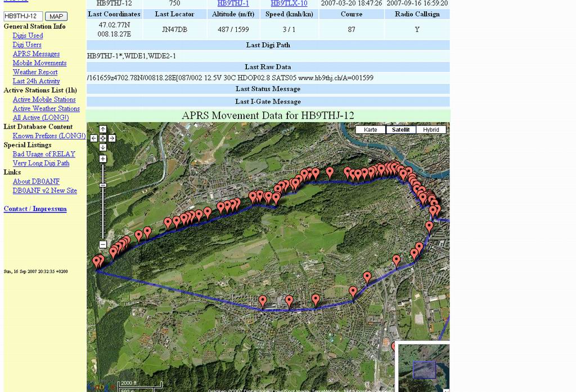Image resolution: width=576 pixels, height=392 pixels.
Task: Click the MAP button
Action: (56, 16)
